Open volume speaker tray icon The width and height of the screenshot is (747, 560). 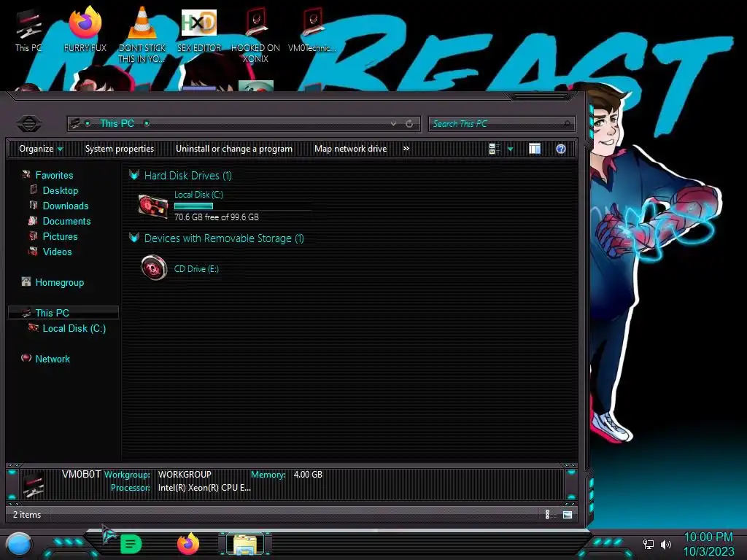[x=666, y=544]
